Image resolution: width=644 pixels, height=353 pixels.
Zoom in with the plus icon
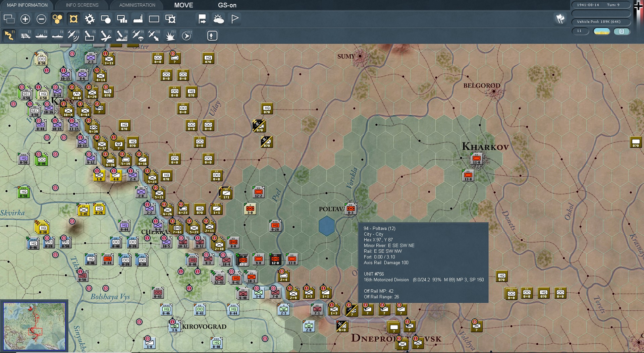(25, 19)
